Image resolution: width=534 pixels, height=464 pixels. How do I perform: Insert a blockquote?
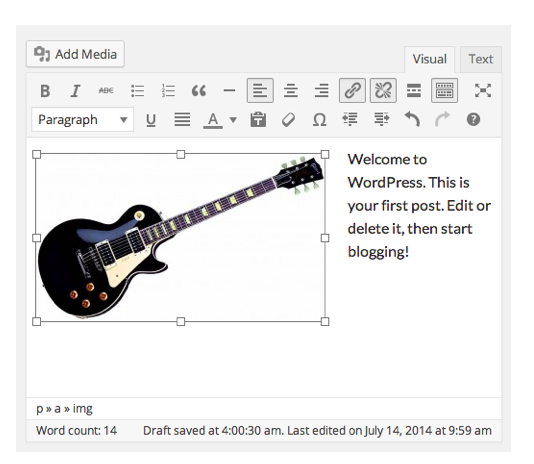(199, 91)
